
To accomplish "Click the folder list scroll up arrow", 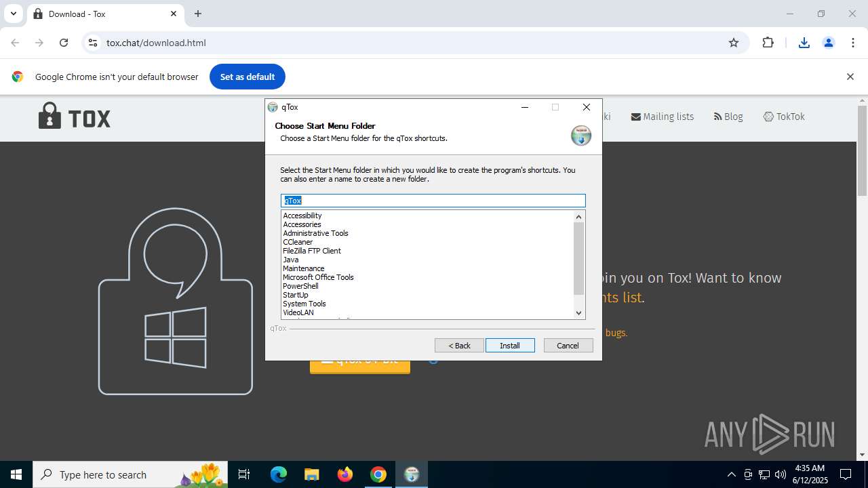I will click(x=579, y=217).
